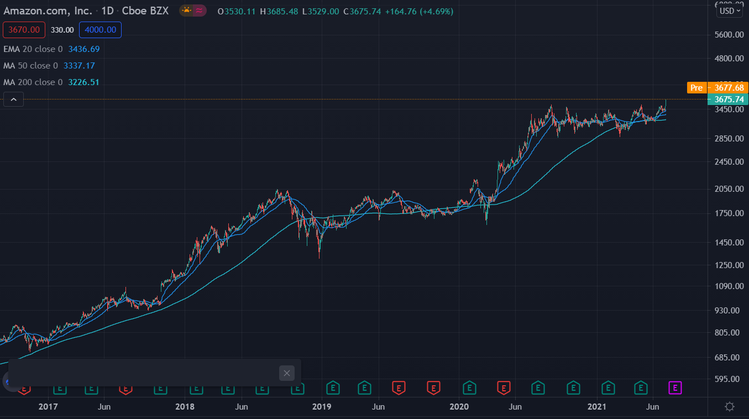
Task: Click the Cboe BZX exchange label
Action: tap(145, 11)
